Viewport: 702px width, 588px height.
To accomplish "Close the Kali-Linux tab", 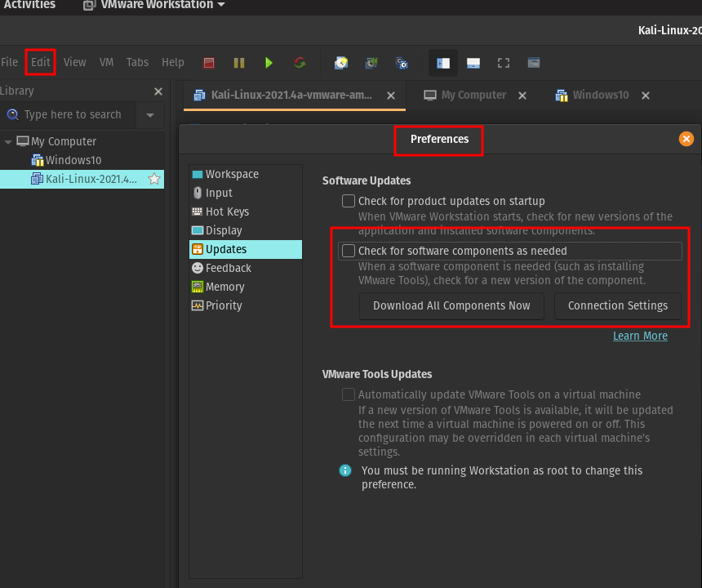I will pos(391,96).
